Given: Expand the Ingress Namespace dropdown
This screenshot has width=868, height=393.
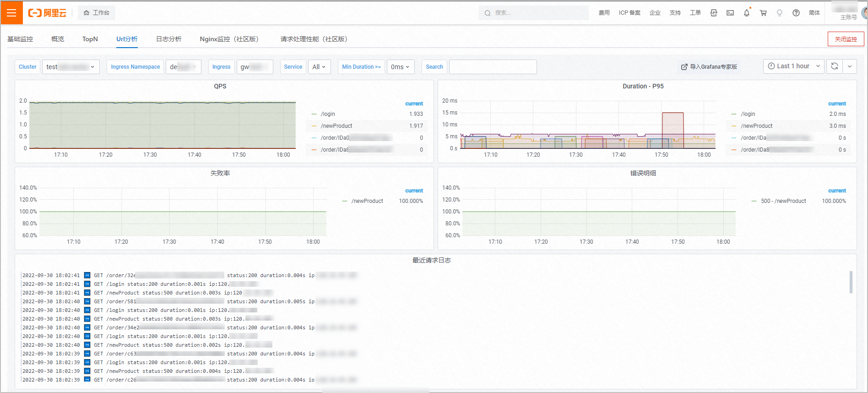Looking at the screenshot, I should coord(183,67).
